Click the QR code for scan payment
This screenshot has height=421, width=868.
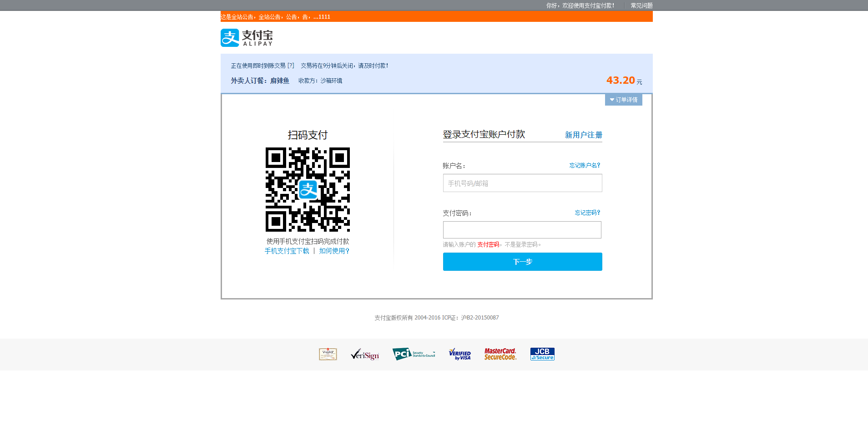[308, 189]
